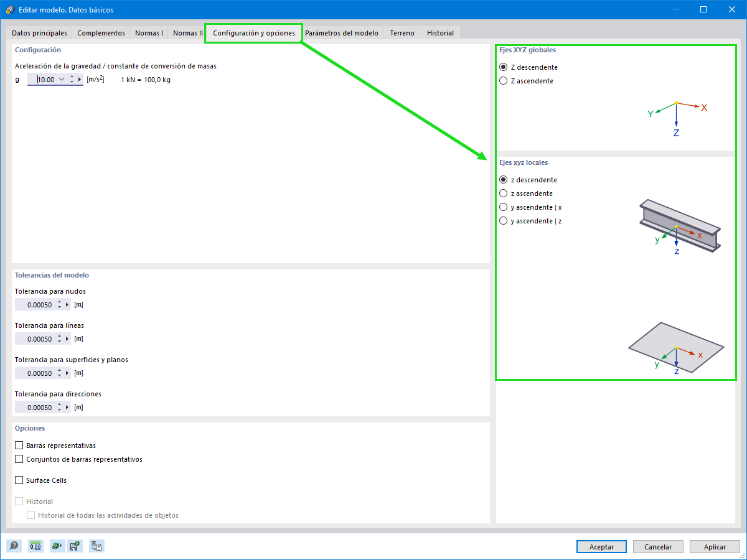Select Z ascendente global axis option
Image resolution: width=747 pixels, height=560 pixels.
(504, 81)
